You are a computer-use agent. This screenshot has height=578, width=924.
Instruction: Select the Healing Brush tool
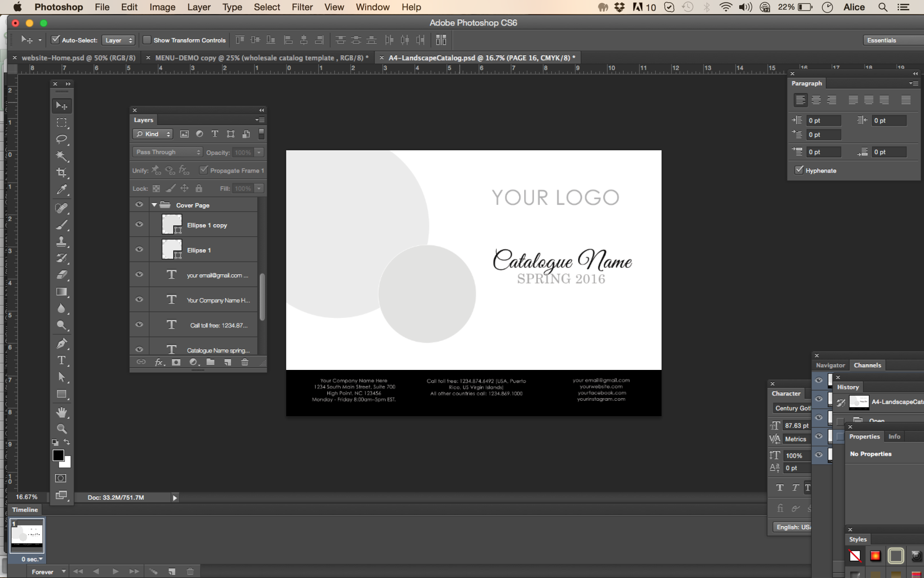click(61, 208)
